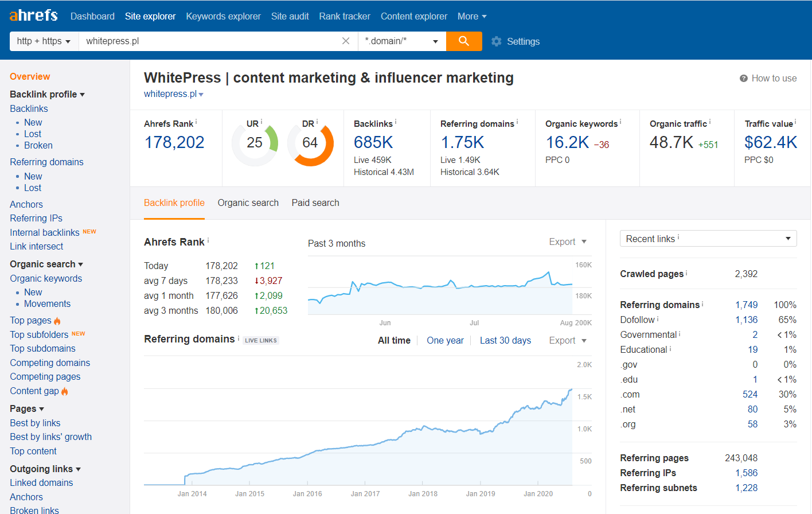Select the One year chart range

point(445,341)
